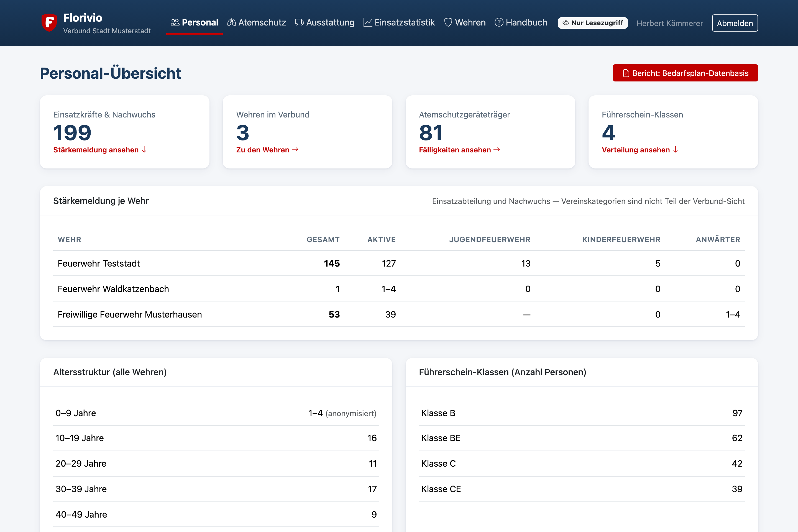This screenshot has width=798, height=532.
Task: Click the Florivio shield logo icon
Action: (49, 23)
